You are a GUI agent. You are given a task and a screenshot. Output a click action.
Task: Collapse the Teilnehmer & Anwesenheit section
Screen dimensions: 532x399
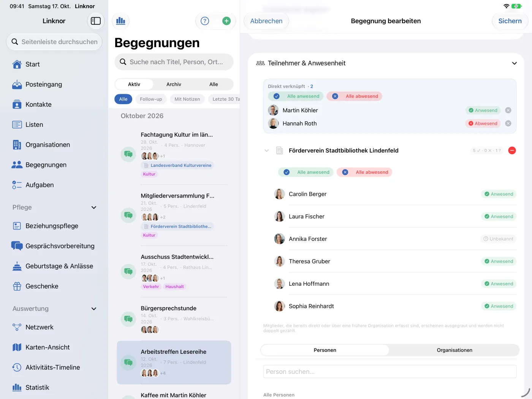click(x=514, y=63)
